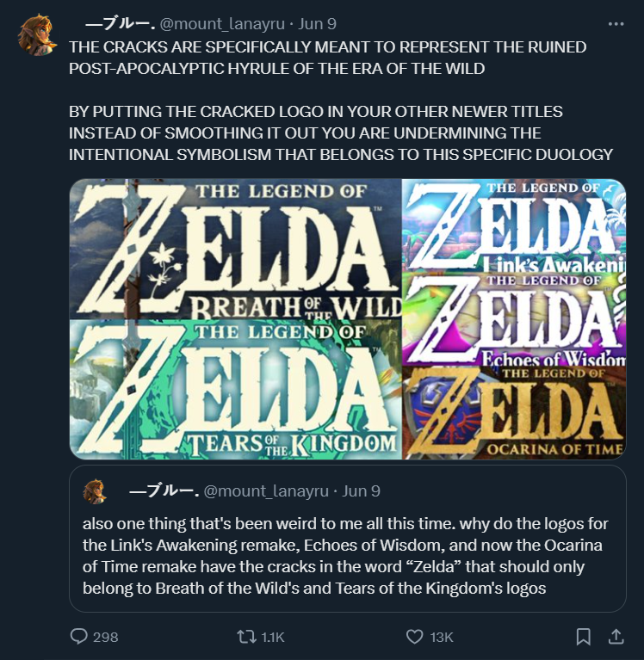This screenshot has width=644, height=660.
Task: Open the quoted tweet's Jun 9 timestamp
Action: click(361, 491)
